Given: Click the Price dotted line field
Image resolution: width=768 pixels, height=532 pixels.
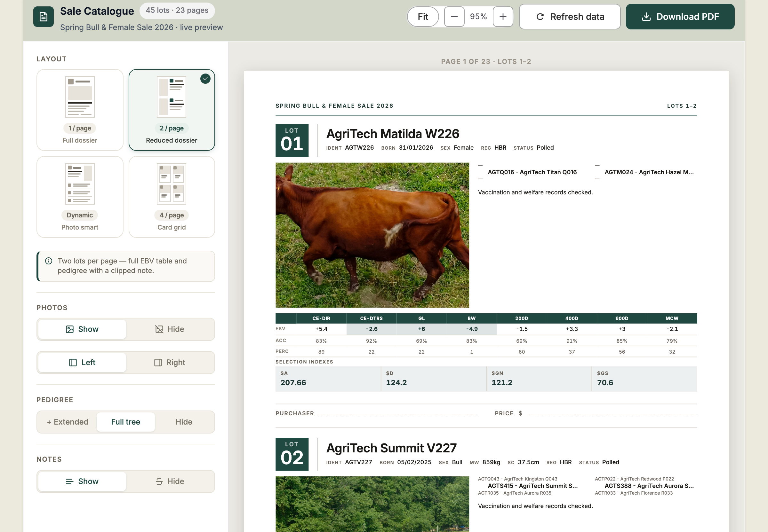Looking at the screenshot, I should 612,414.
